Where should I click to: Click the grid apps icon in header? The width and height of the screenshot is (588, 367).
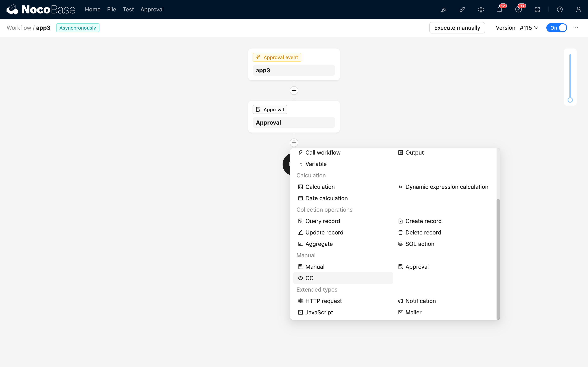coord(537,9)
